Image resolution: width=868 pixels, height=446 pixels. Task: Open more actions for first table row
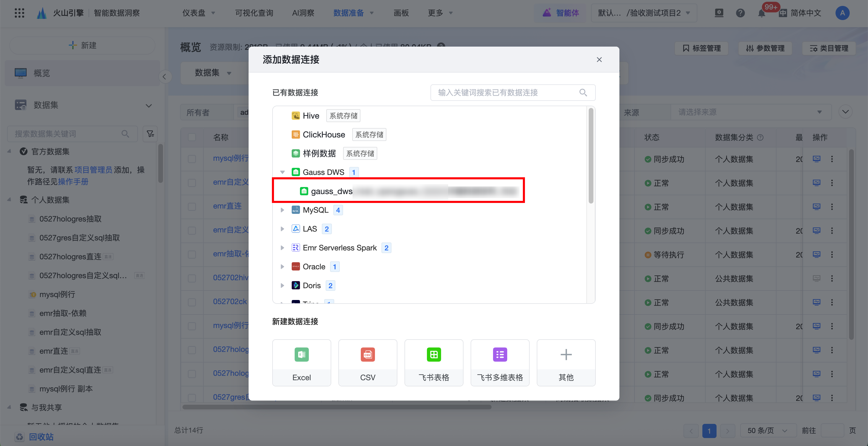click(x=832, y=159)
